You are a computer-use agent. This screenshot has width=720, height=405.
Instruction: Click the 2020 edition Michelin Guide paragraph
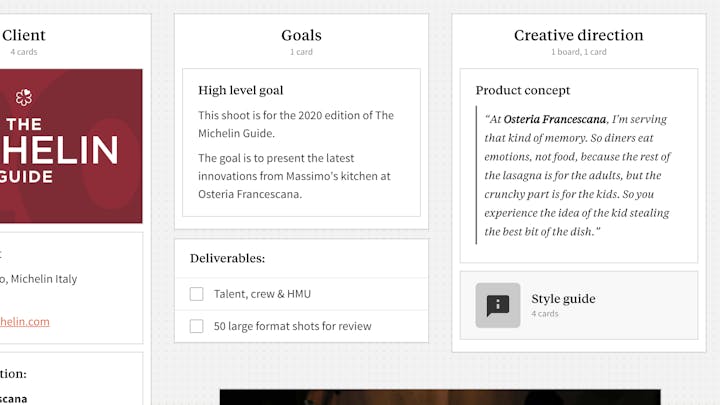296,124
